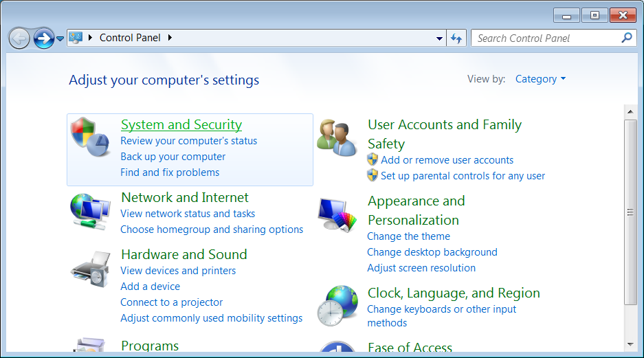This screenshot has width=644, height=358.
Task: Click the vertical scrollbar down arrow
Action: pos(630,344)
